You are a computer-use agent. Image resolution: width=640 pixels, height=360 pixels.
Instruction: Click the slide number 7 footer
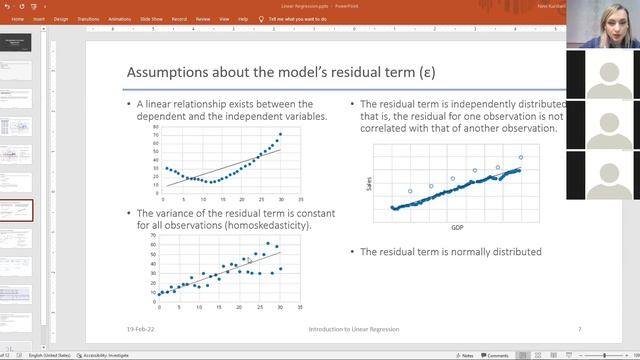click(x=580, y=329)
